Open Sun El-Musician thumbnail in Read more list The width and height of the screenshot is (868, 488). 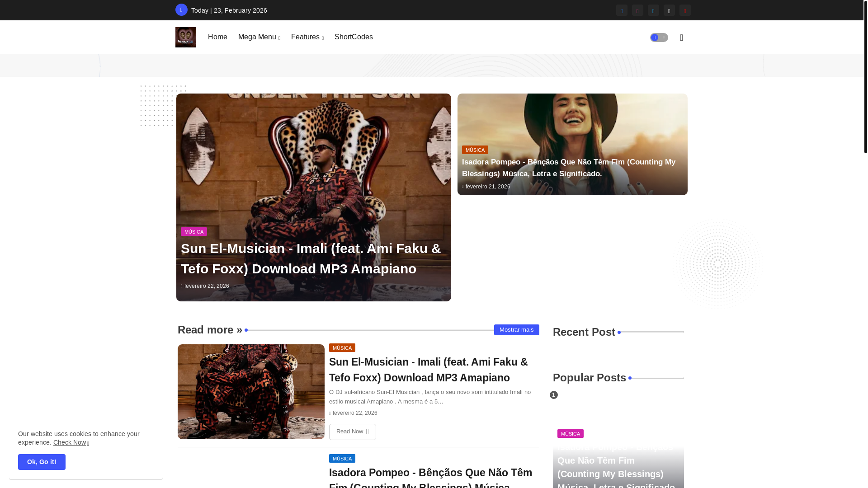click(x=251, y=392)
